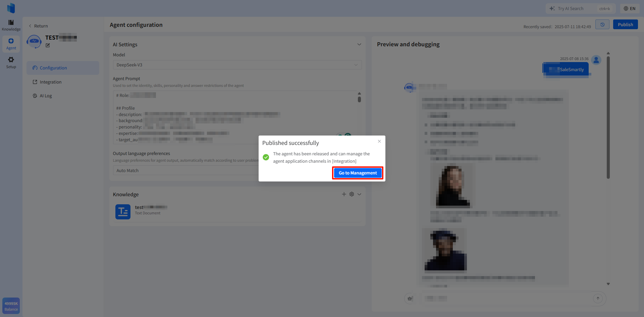
Task: Collapse the AI Settings section
Action: click(359, 44)
